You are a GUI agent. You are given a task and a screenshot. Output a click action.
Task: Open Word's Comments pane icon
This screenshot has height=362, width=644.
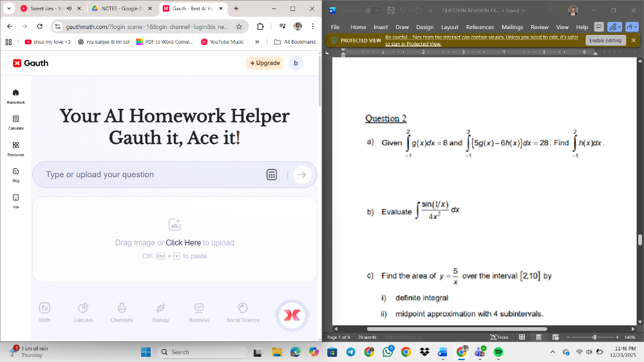click(x=599, y=27)
